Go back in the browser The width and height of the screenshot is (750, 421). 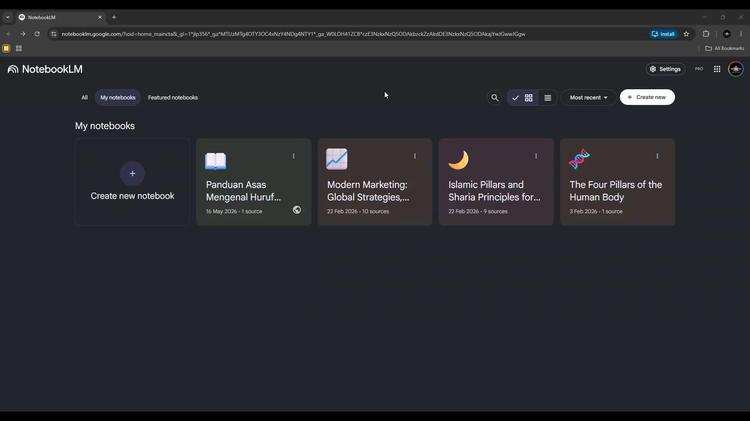pyautogui.click(x=8, y=34)
